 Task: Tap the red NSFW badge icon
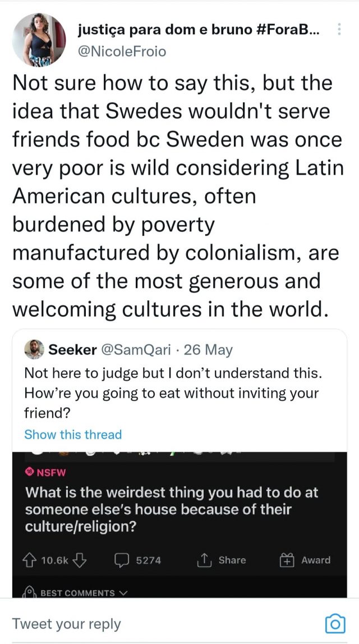[30, 472]
